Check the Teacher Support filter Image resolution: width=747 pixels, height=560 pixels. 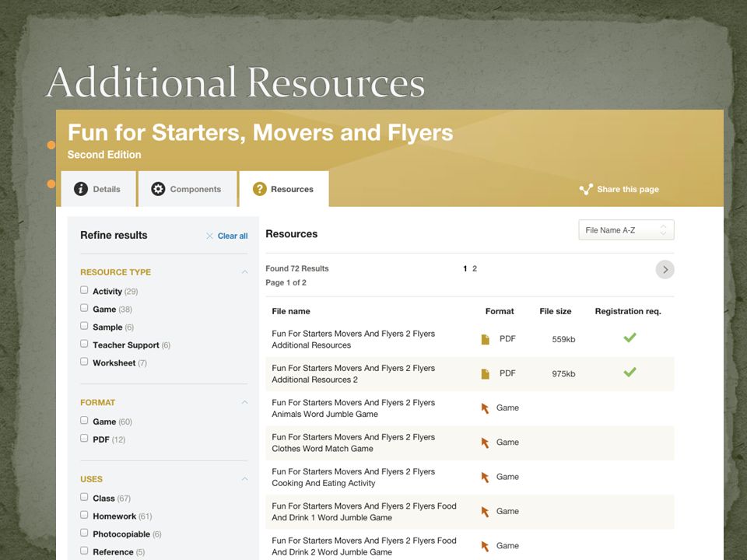[x=84, y=344]
